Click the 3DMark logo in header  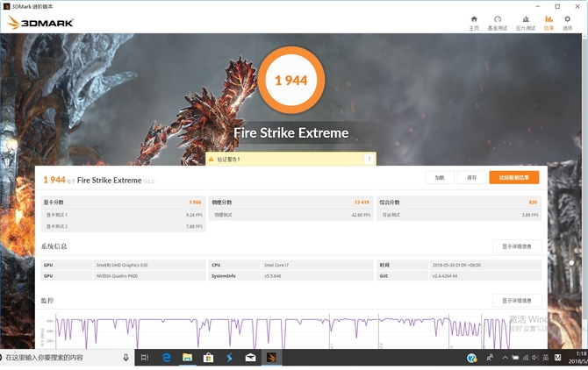[x=40, y=22]
